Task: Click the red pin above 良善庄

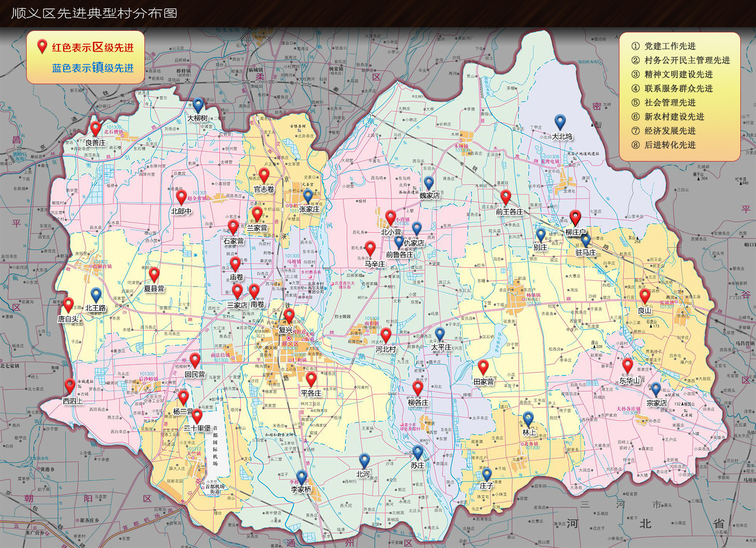Action: pyautogui.click(x=95, y=128)
